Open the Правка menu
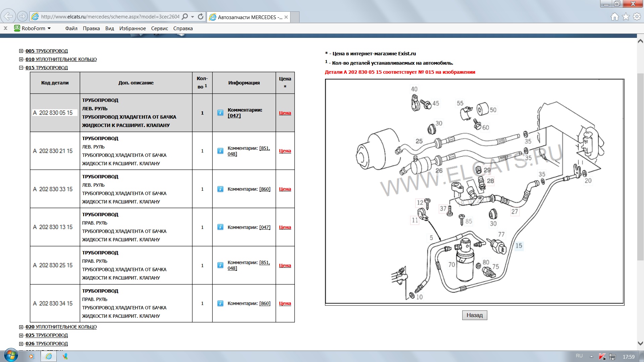 tap(91, 28)
